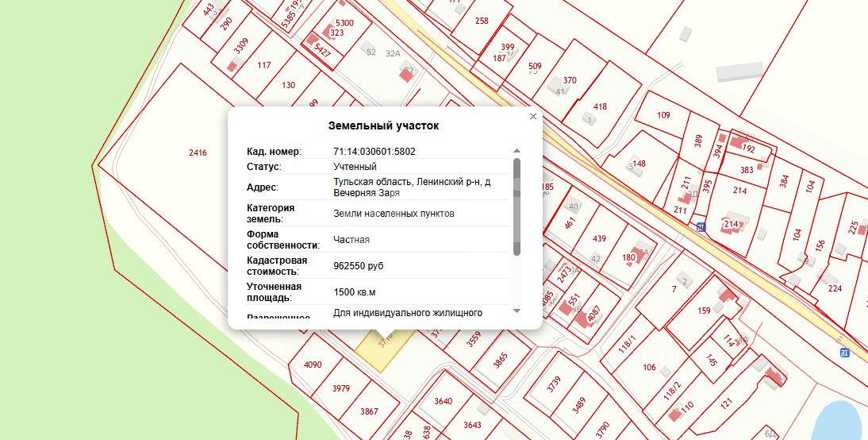This screenshot has width=868, height=440.
Task: Select parcel 148 on the map
Action: tap(639, 164)
